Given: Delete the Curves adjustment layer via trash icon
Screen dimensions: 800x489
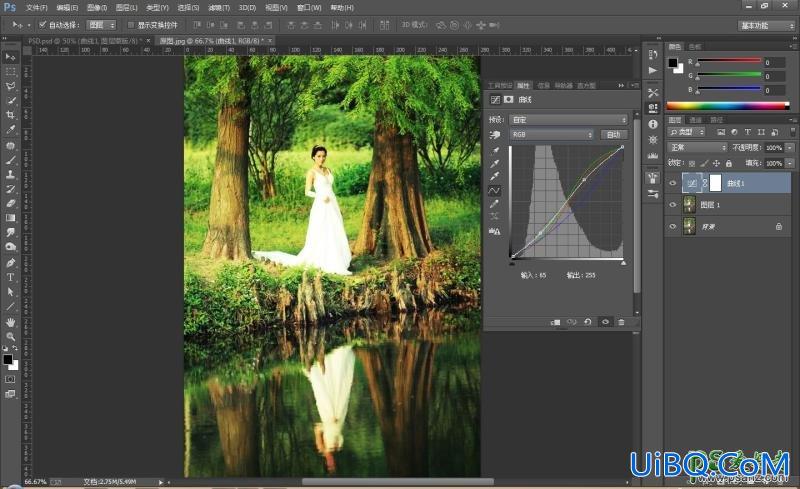Looking at the screenshot, I should pyautogui.click(x=621, y=322).
